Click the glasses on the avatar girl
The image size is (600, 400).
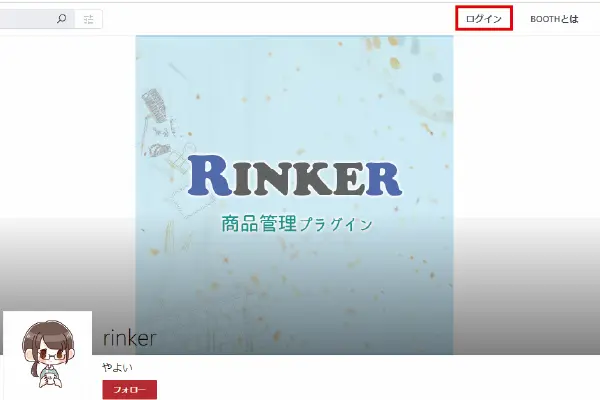51,356
